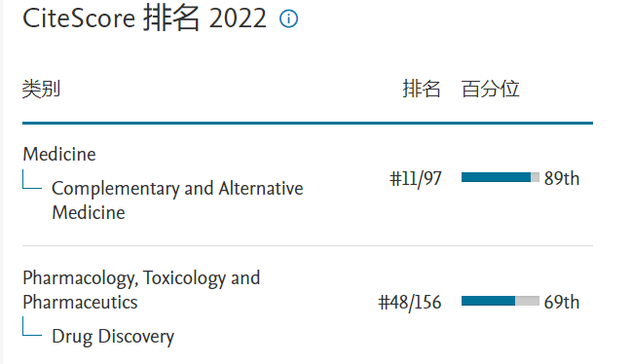Click the CiteScore 排名 2022 heading

point(144,18)
